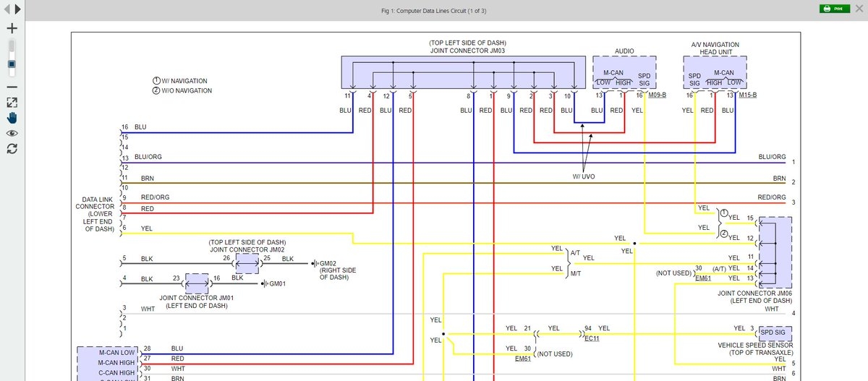Zoom in with the plus icon

coord(12,28)
